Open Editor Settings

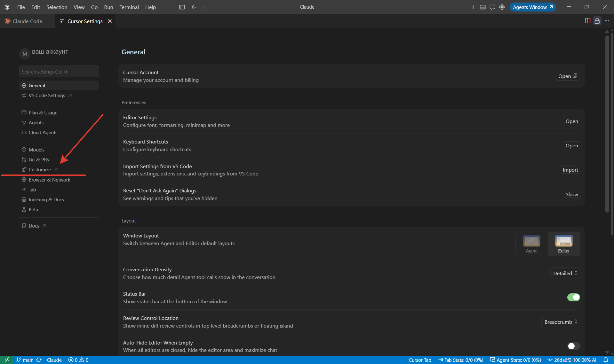571,121
